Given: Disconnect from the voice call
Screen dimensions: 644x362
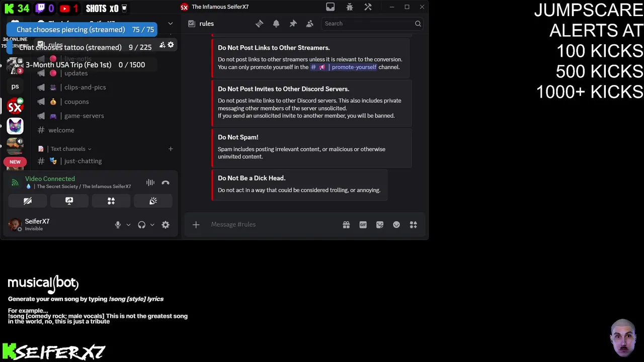Looking at the screenshot, I should pyautogui.click(x=166, y=183).
